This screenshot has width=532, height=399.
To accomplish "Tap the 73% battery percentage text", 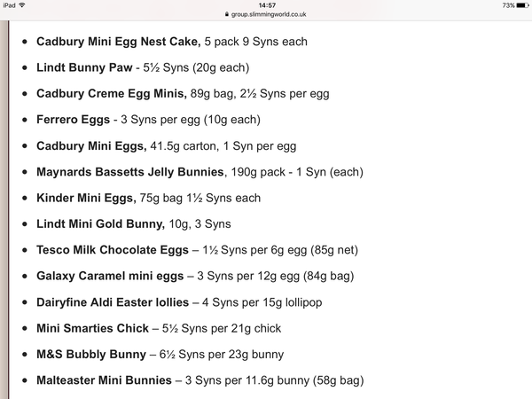I will coord(508,5).
